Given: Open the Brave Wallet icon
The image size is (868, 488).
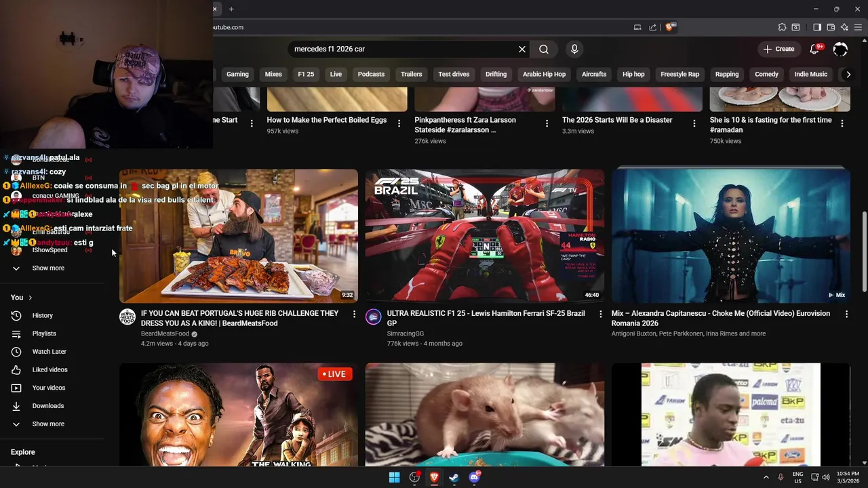Looking at the screenshot, I should [x=831, y=27].
